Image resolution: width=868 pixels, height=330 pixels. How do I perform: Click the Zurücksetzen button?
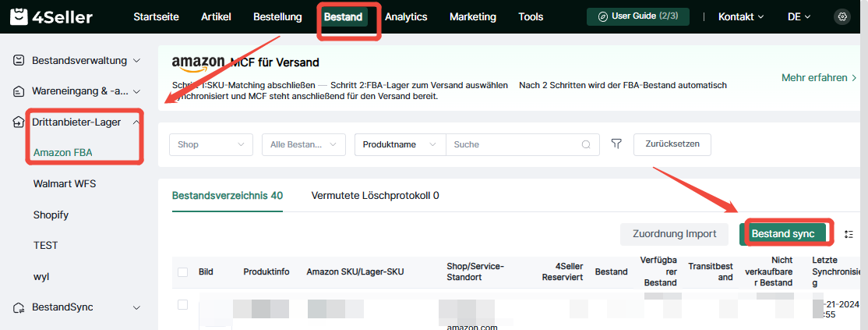pyautogui.click(x=672, y=144)
